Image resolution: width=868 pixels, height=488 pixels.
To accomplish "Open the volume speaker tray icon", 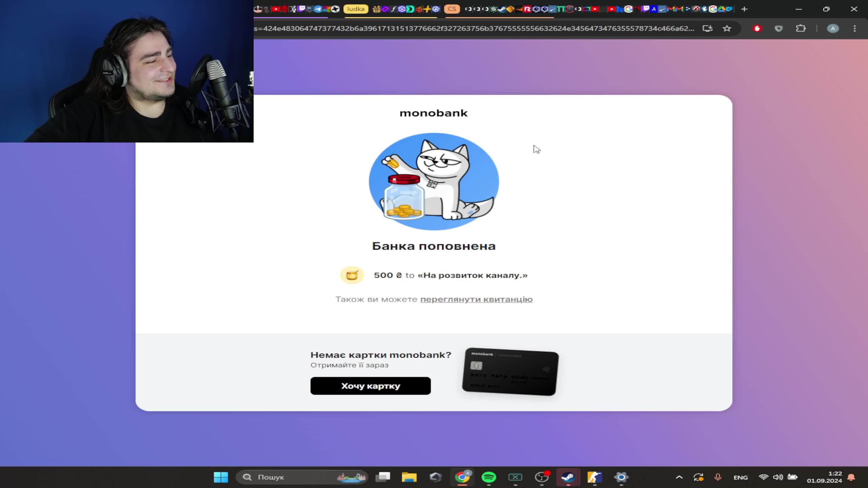I will pos(778,477).
